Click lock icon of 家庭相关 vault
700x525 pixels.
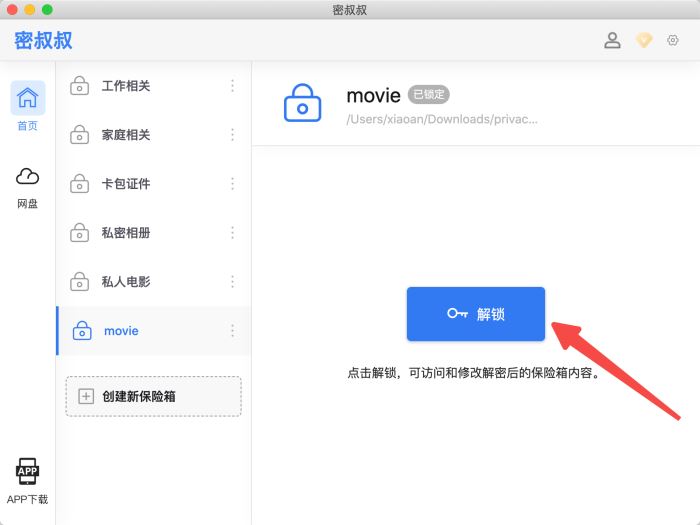point(79,134)
